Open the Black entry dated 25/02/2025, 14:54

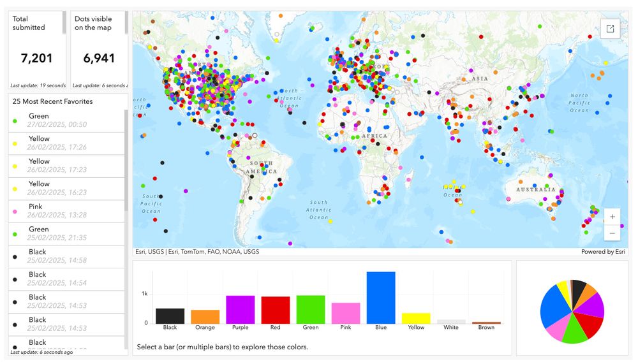66,279
